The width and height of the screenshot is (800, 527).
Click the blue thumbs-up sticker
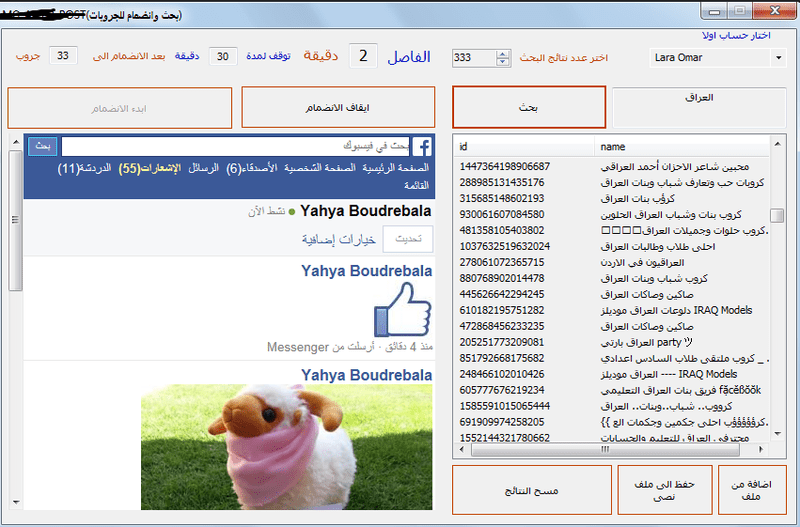tap(402, 309)
